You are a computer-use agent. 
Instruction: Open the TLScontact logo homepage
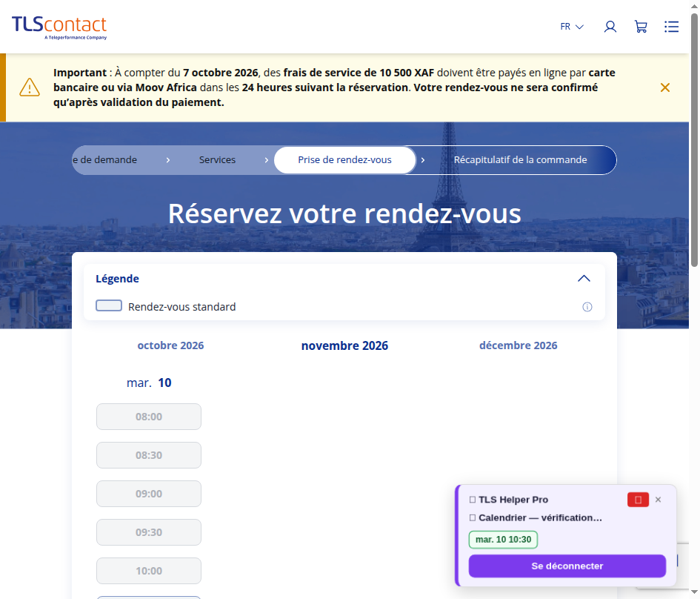(59, 27)
